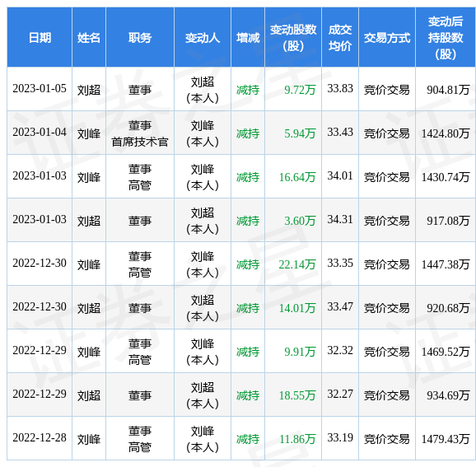Click the 日期 column header
This screenshot has height=467, width=476.
coord(40,38)
